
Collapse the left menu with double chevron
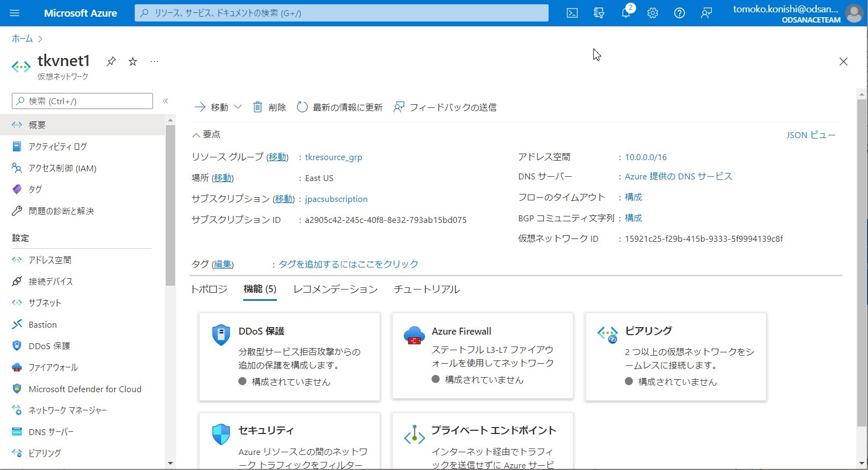coord(165,101)
